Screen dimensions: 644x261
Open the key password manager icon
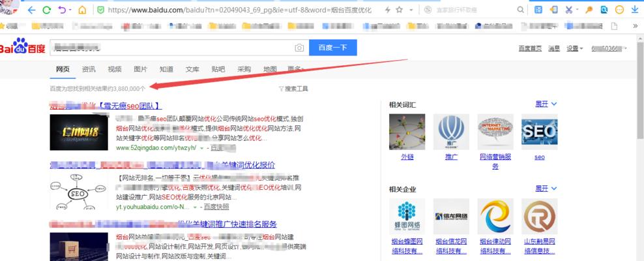click(x=589, y=10)
